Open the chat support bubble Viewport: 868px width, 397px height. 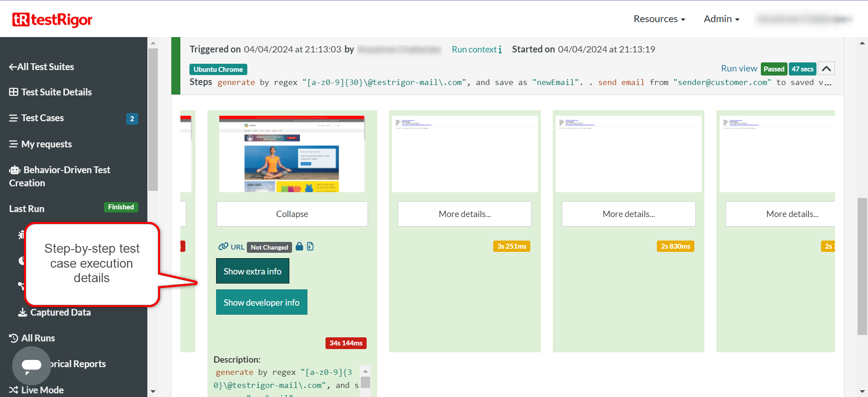[31, 365]
